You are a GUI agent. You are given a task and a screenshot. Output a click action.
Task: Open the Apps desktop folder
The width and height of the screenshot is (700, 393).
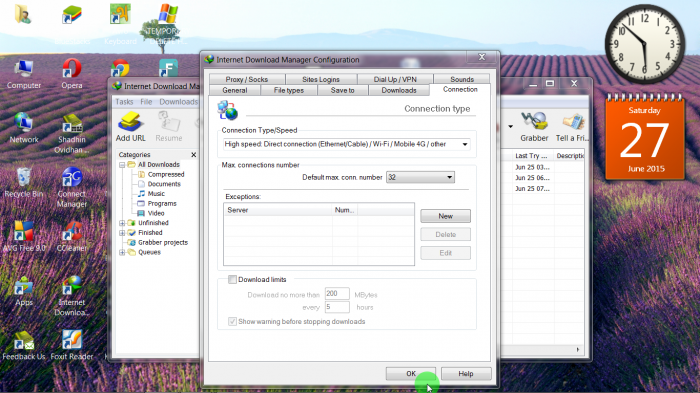pos(24,291)
